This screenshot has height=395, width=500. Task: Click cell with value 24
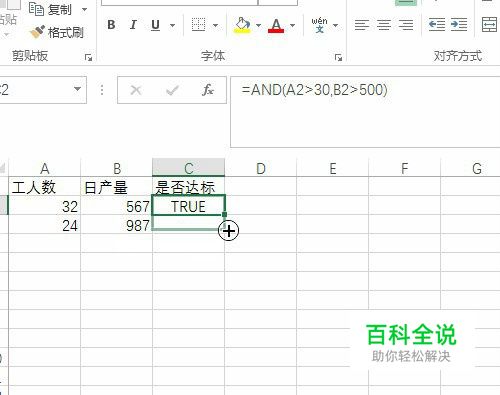pyautogui.click(x=45, y=225)
